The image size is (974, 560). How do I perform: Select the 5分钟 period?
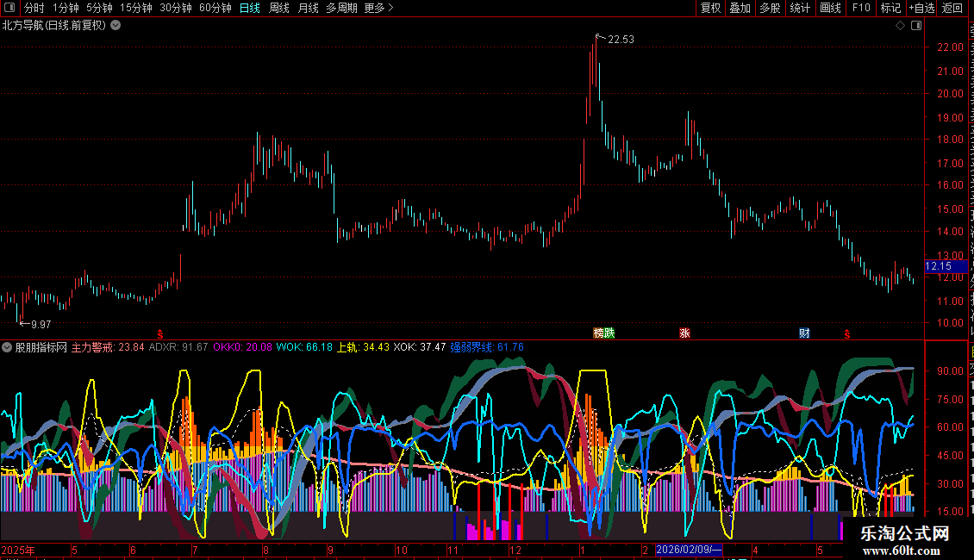99,8
